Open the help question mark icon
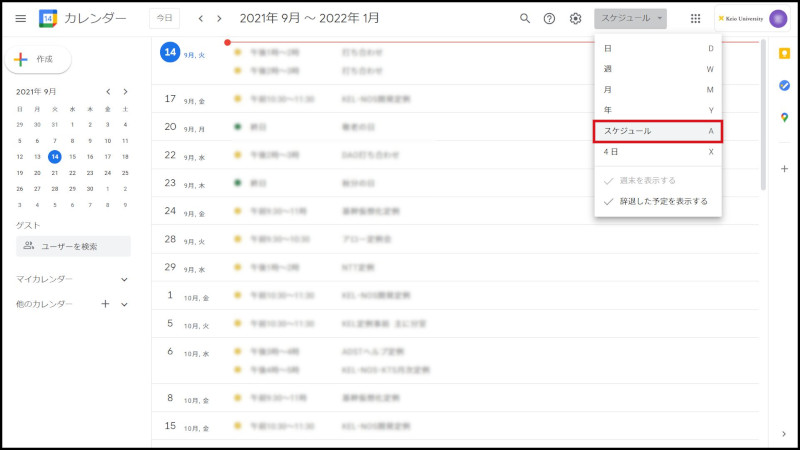Image resolution: width=800 pixels, height=450 pixels. point(549,18)
